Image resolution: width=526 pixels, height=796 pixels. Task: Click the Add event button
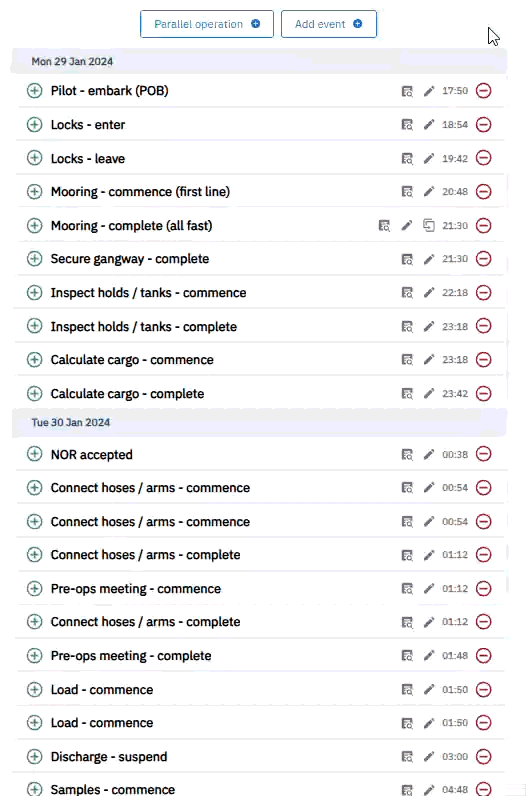tap(329, 24)
